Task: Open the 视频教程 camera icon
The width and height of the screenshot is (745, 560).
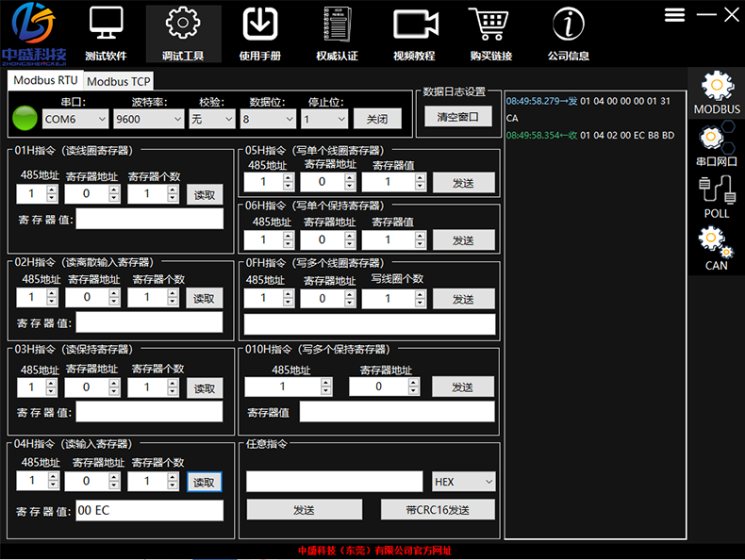Action: [x=414, y=25]
